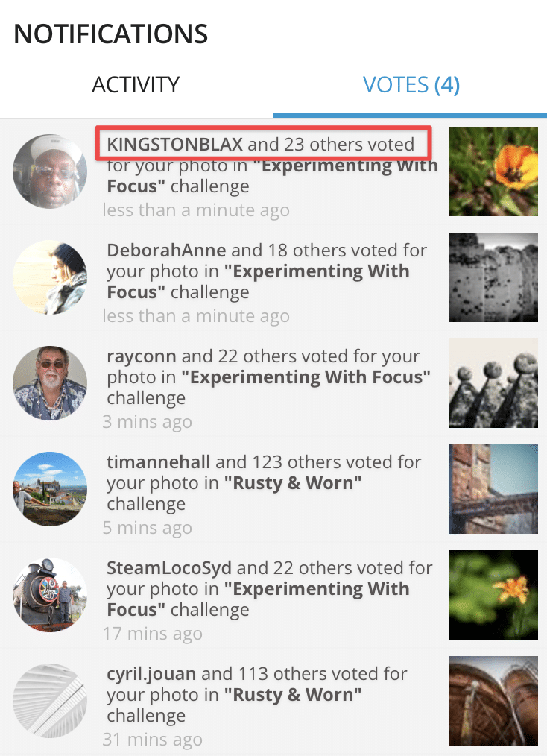This screenshot has width=547, height=756.
Task: Switch to the ACTIVITY tab
Action: coord(135,85)
